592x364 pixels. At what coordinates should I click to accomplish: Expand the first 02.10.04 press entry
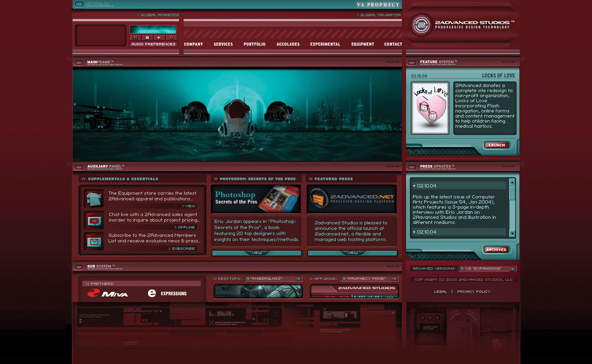pyautogui.click(x=459, y=185)
